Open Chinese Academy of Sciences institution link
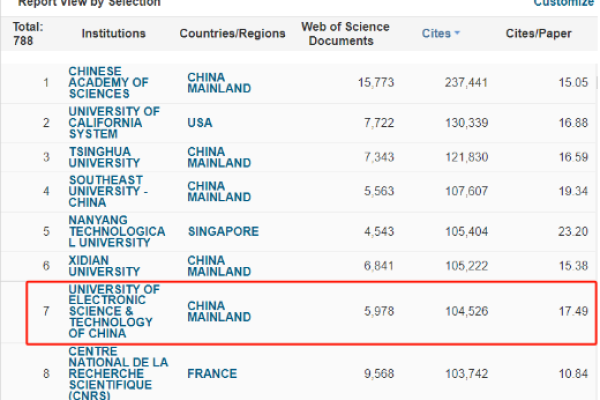The image size is (600, 400). (x=108, y=82)
